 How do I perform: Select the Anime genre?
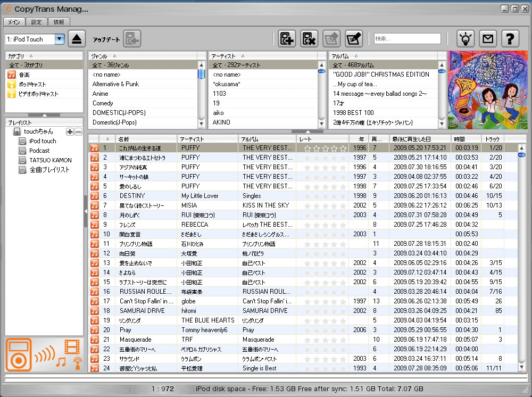[x=143, y=94]
